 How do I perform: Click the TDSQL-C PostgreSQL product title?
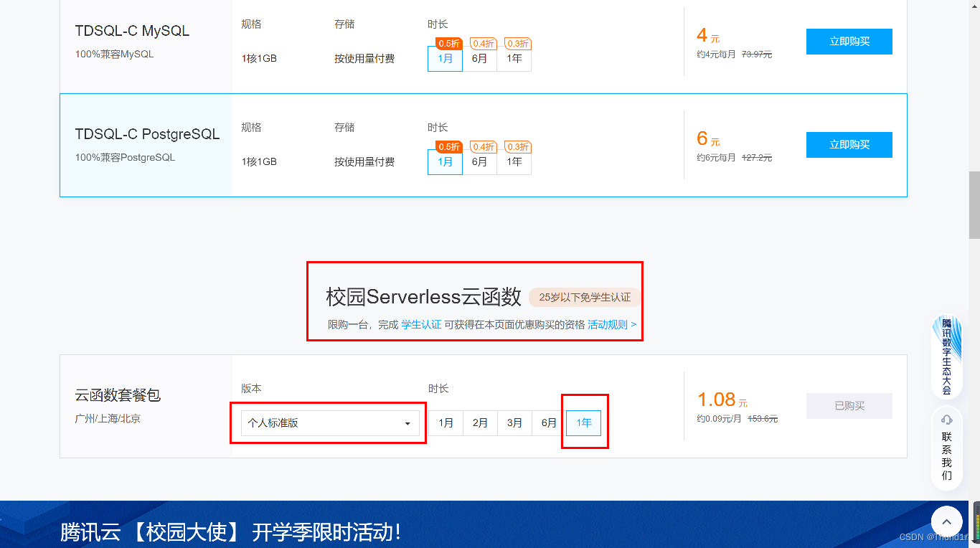tap(147, 134)
